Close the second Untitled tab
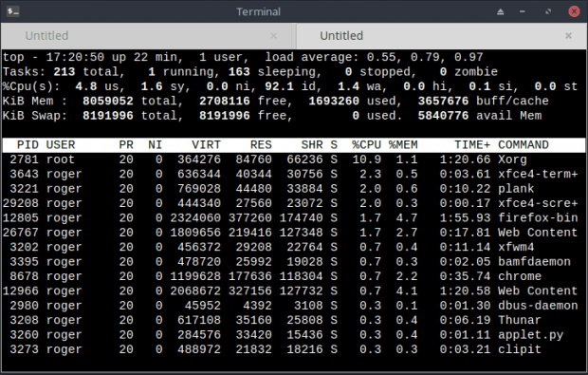 [568, 36]
